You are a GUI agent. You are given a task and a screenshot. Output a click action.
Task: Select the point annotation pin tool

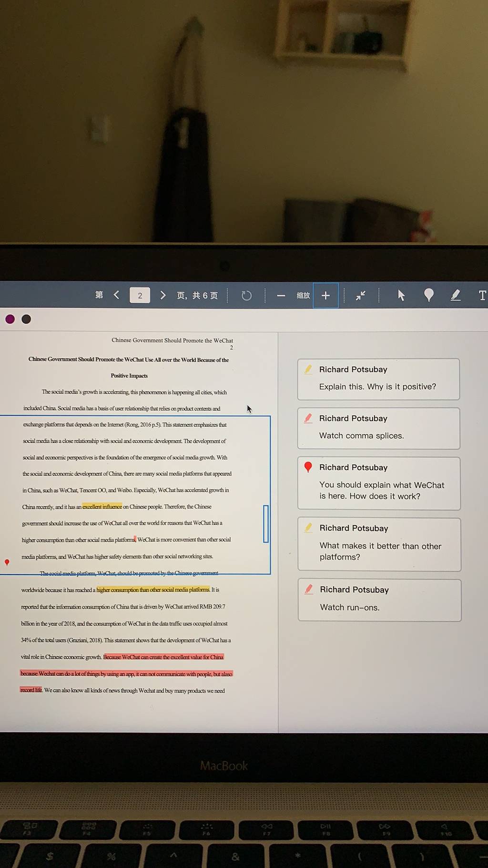point(429,295)
